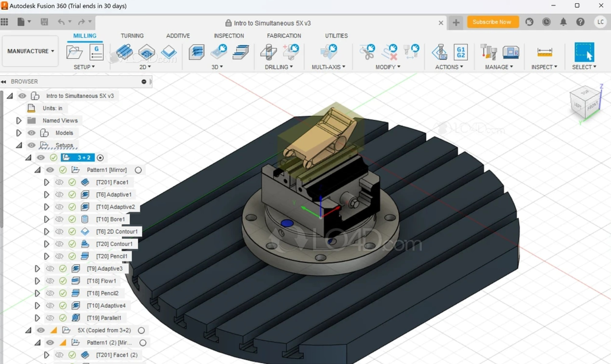The image size is (611, 364).
Task: Open the Machine Library icon
Action: coord(511,52)
